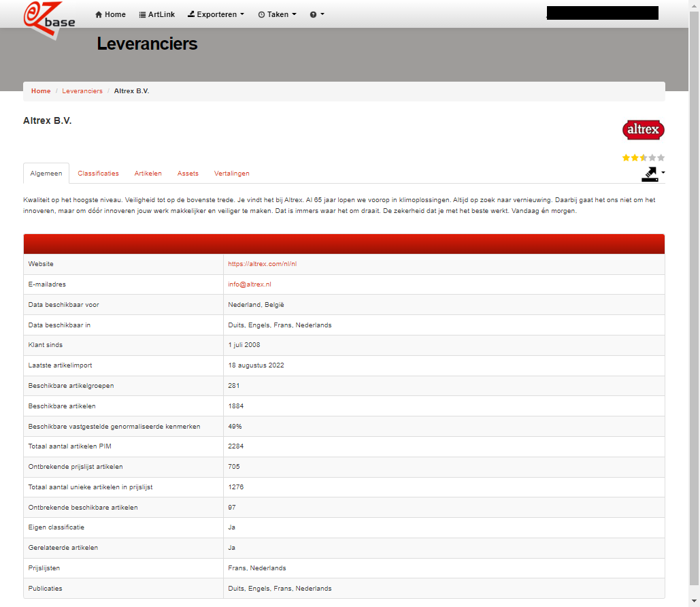This screenshot has width=700, height=607.
Task: Click the 'Website' row label
Action: [41, 264]
